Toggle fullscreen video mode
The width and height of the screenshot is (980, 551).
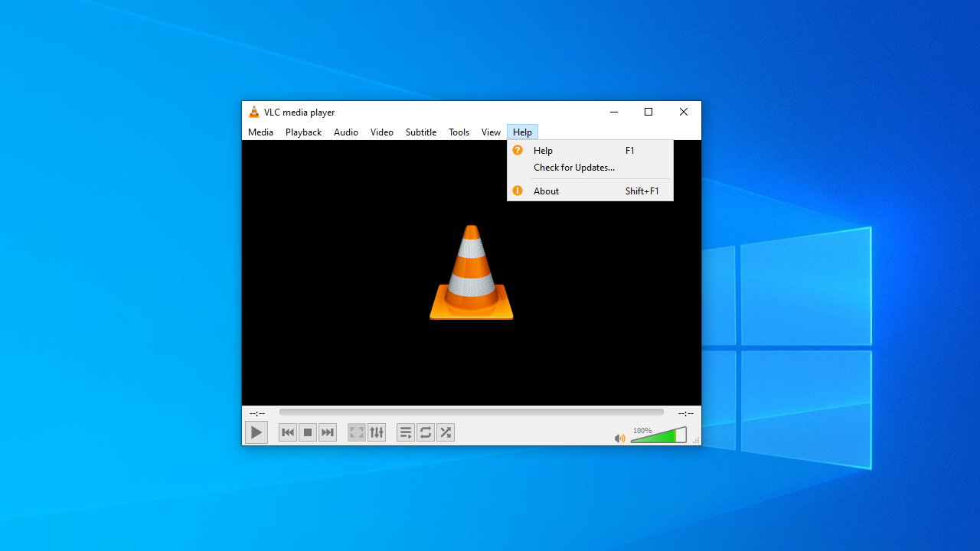click(357, 432)
